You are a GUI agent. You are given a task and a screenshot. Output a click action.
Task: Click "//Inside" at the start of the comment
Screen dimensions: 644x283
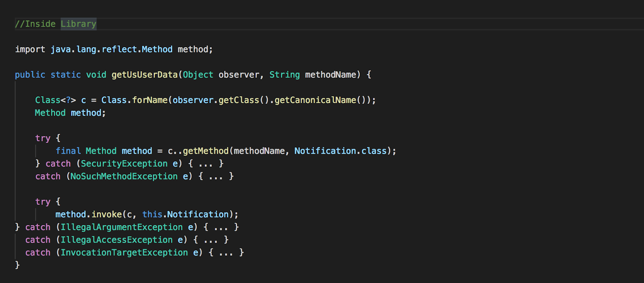tap(35, 24)
